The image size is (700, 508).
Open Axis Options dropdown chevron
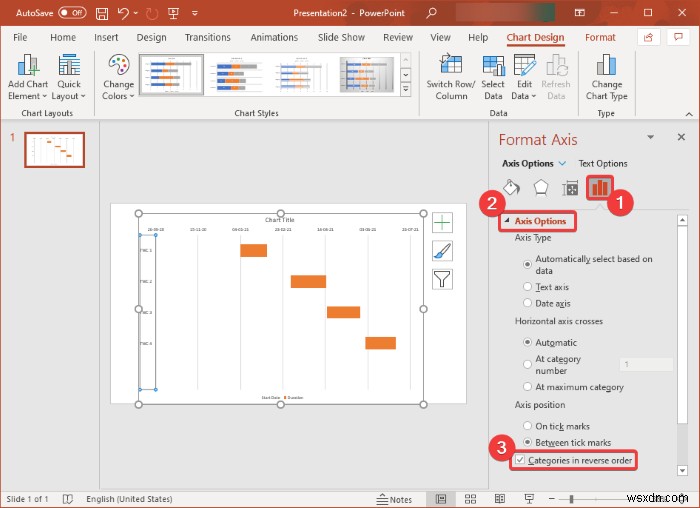(562, 163)
